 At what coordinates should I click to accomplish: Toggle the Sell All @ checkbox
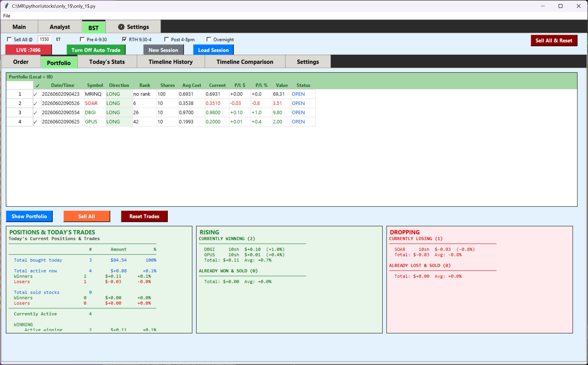pos(9,39)
